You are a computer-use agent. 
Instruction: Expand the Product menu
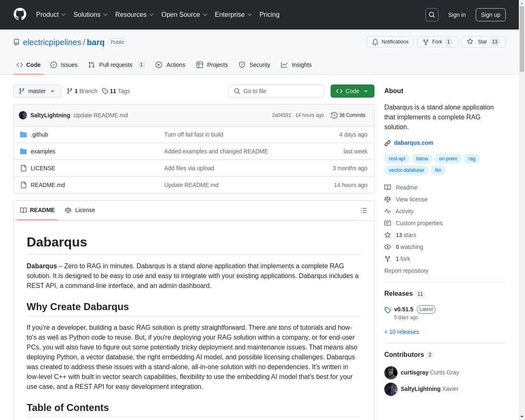click(x=51, y=15)
